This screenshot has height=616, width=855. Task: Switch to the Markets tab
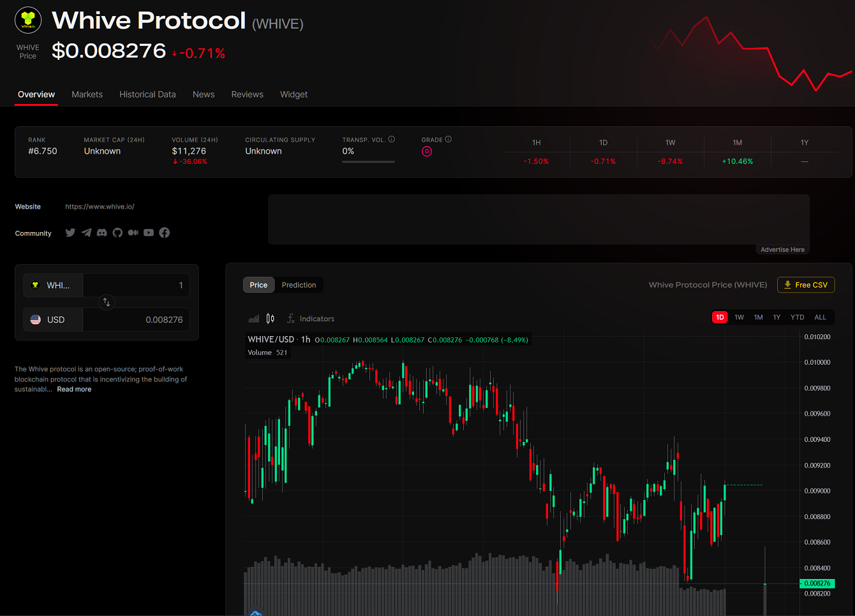(x=87, y=94)
